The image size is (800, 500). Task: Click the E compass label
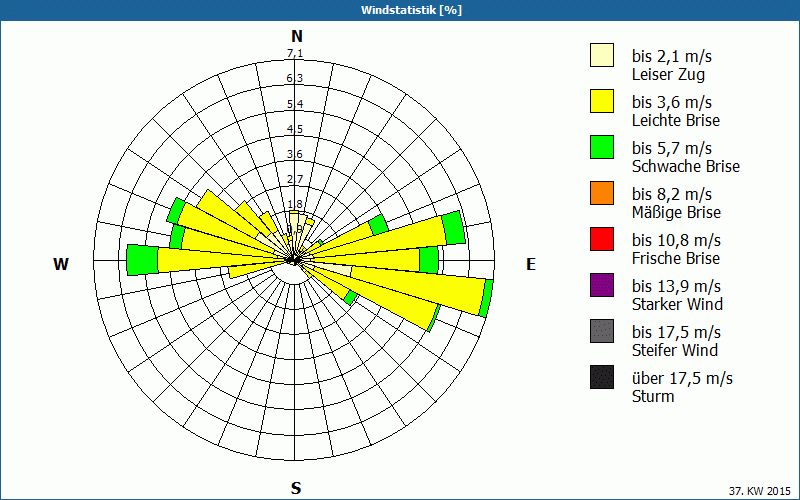click(x=531, y=264)
